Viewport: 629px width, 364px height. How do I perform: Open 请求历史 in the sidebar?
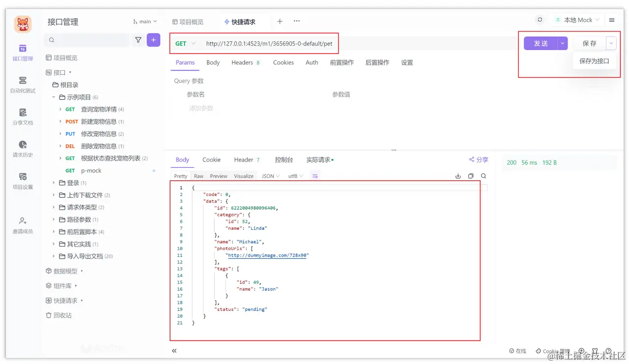23,149
